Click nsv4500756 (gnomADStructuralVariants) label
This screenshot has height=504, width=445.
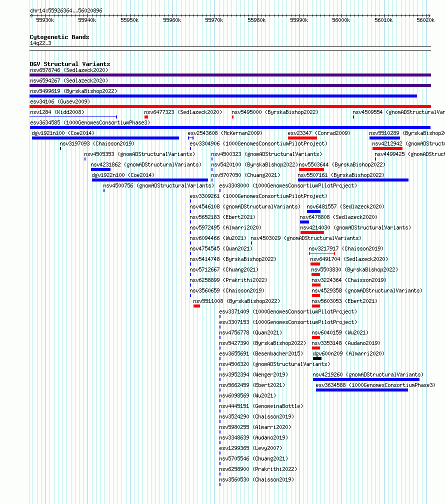click(x=158, y=185)
